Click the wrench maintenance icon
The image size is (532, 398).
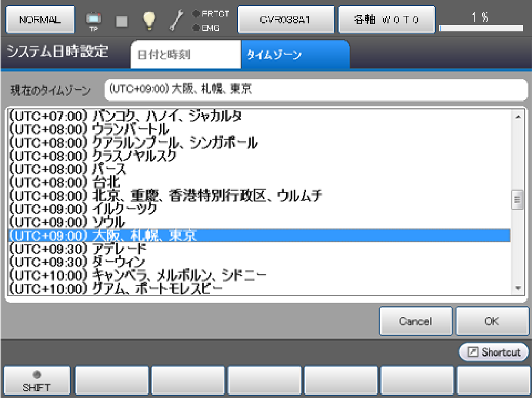click(x=176, y=20)
